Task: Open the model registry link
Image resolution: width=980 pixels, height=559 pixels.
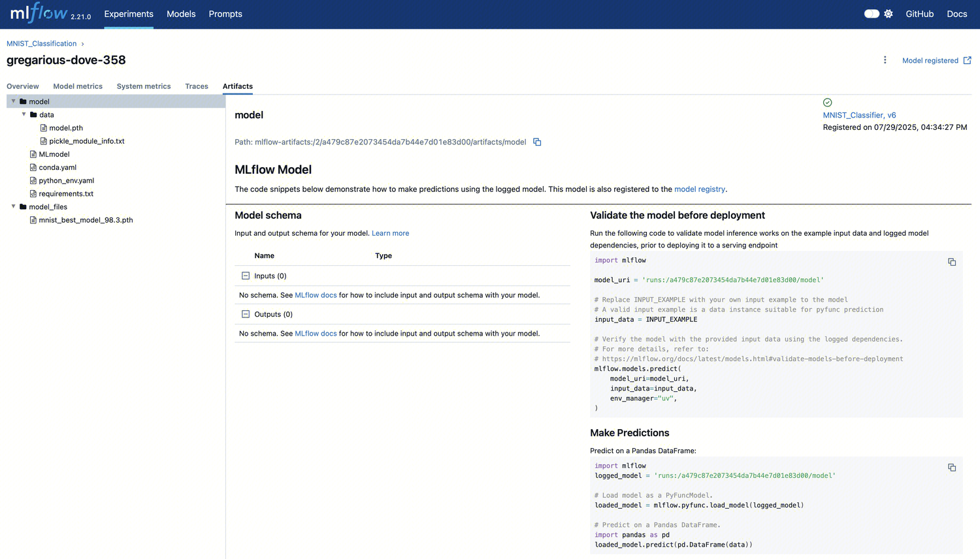Action: tap(700, 189)
